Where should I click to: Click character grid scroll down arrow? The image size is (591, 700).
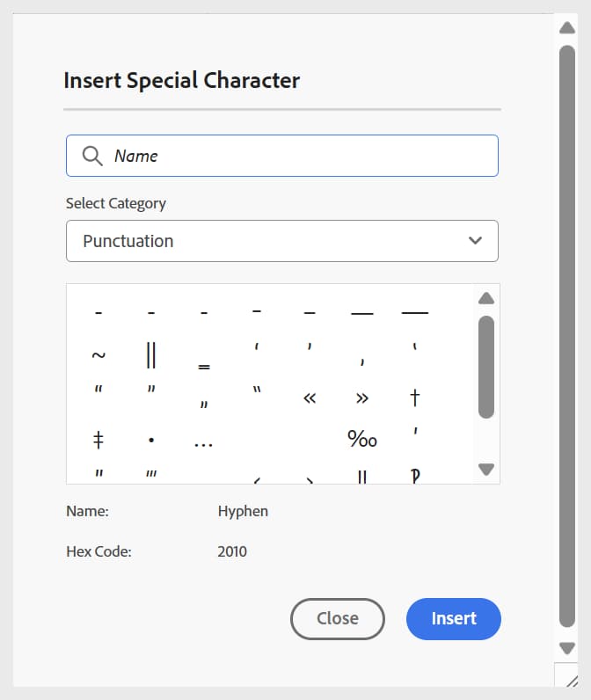pos(486,470)
